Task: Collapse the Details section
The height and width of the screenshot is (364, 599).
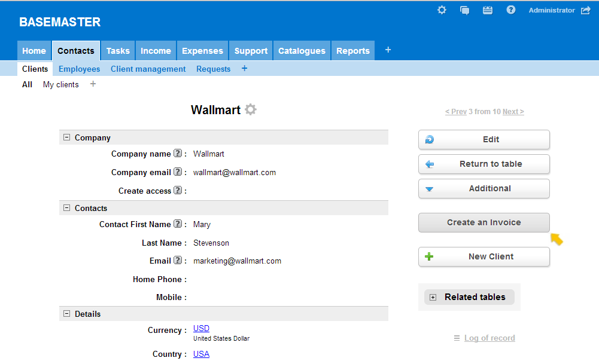Action: [67, 314]
